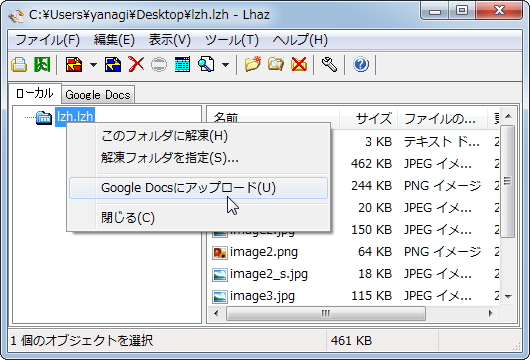Viewport: 530px width, 360px height.
Task: Click the magnifier document view icon
Action: pyautogui.click(x=206, y=64)
